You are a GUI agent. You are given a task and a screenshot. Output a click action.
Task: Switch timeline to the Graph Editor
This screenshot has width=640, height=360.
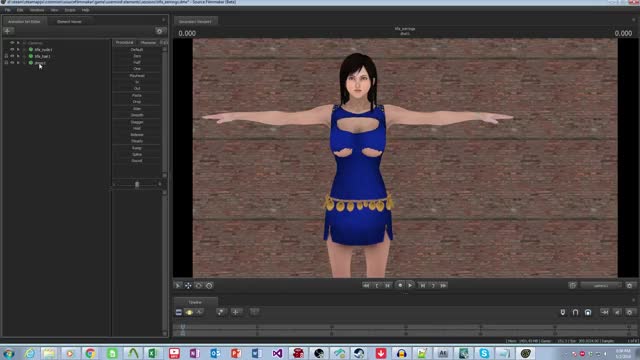pos(199,312)
